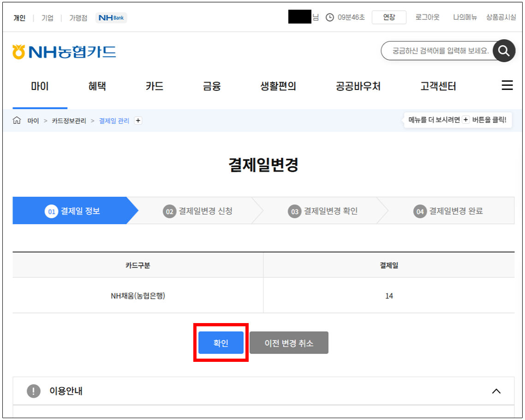Click the NH농협카드 logo
The image size is (525, 420).
tap(64, 52)
